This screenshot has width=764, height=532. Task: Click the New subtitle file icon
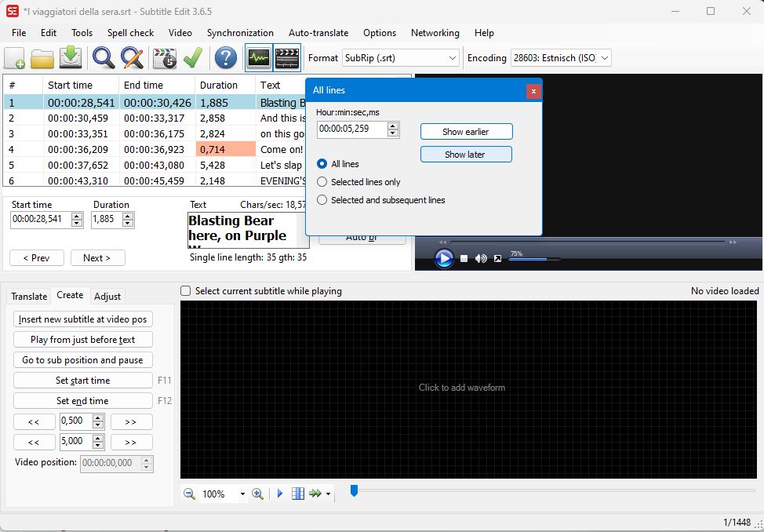(x=15, y=58)
